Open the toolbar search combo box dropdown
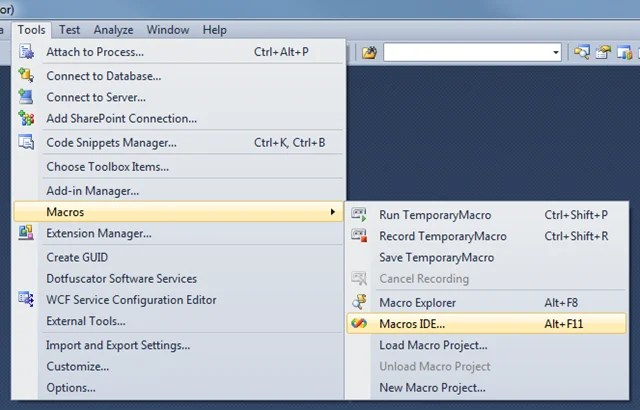 pyautogui.click(x=556, y=52)
